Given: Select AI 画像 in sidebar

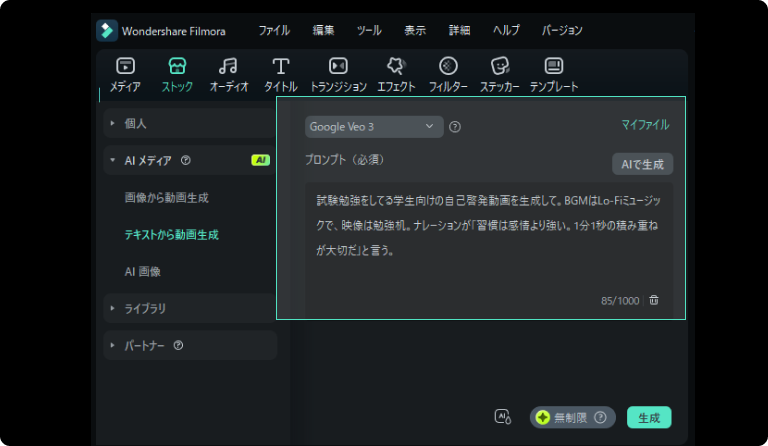Looking at the screenshot, I should [x=143, y=272].
